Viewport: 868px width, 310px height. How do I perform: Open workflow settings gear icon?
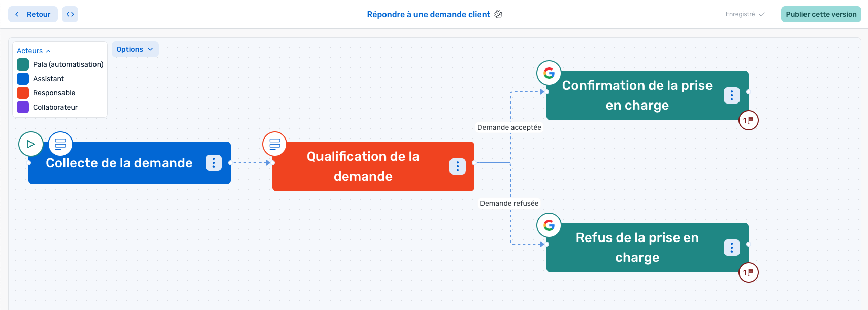tap(498, 14)
